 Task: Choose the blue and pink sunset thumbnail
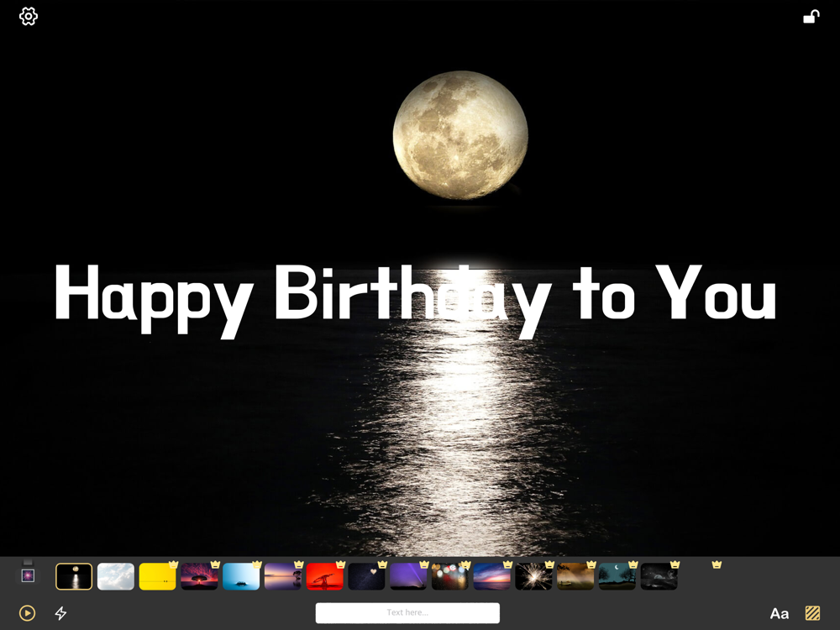(x=491, y=576)
